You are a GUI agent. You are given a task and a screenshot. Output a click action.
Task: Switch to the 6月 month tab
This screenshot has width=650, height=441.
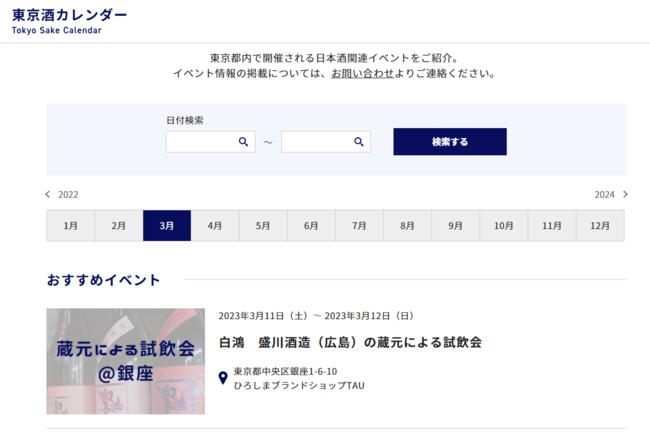(x=311, y=226)
